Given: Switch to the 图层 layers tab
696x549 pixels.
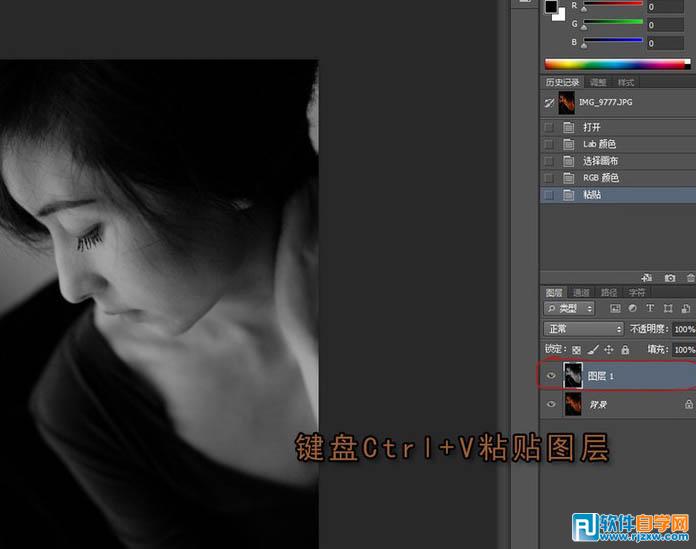Looking at the screenshot, I should click(x=554, y=292).
